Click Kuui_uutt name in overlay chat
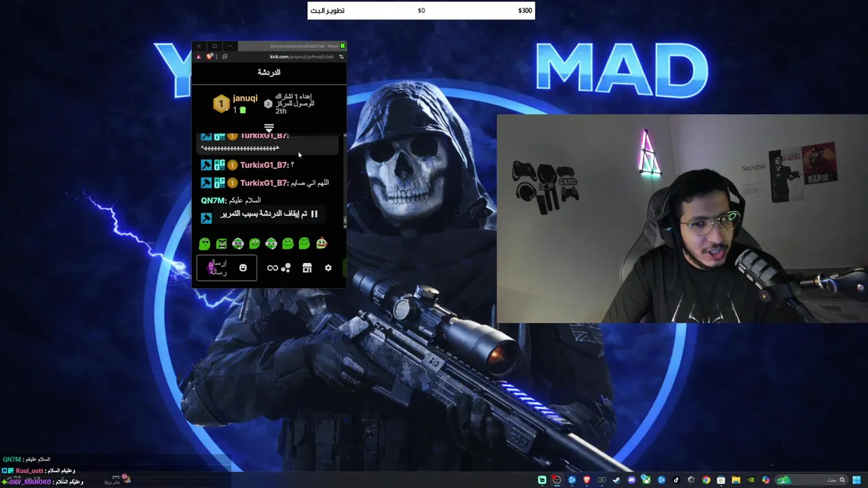 (29, 470)
